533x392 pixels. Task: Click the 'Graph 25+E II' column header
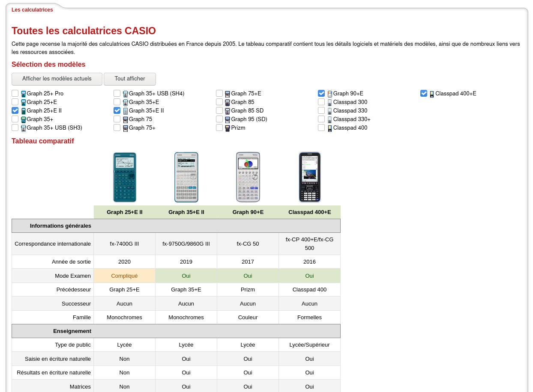(x=125, y=212)
